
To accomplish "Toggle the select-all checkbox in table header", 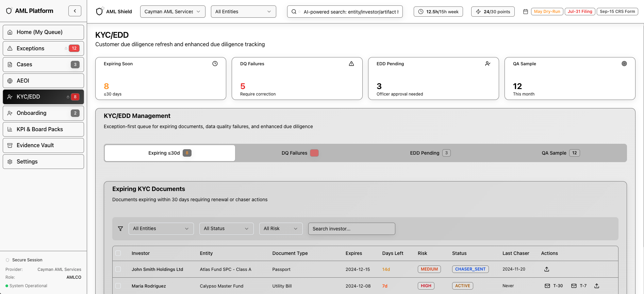I will click(118, 253).
